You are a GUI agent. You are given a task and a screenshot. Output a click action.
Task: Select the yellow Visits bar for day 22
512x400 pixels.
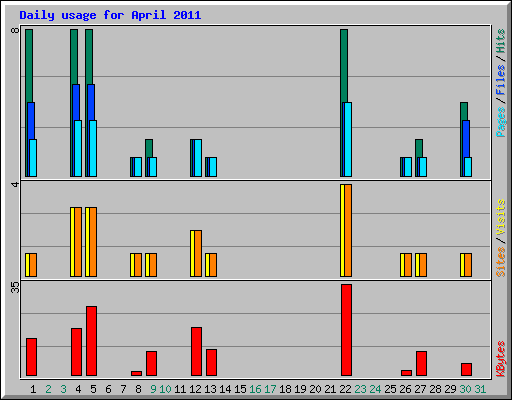point(342,230)
